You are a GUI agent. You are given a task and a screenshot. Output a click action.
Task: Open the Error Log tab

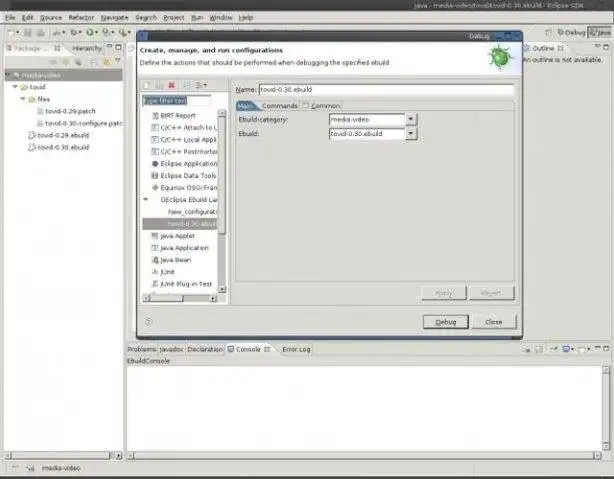pyautogui.click(x=296, y=349)
